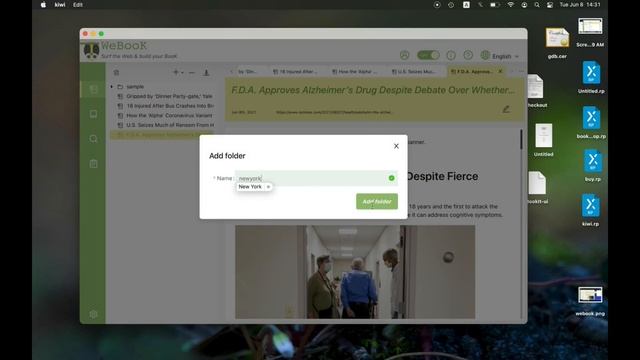Select webook.png file on desktop
Screen dimensions: 640x360
tap(590, 301)
